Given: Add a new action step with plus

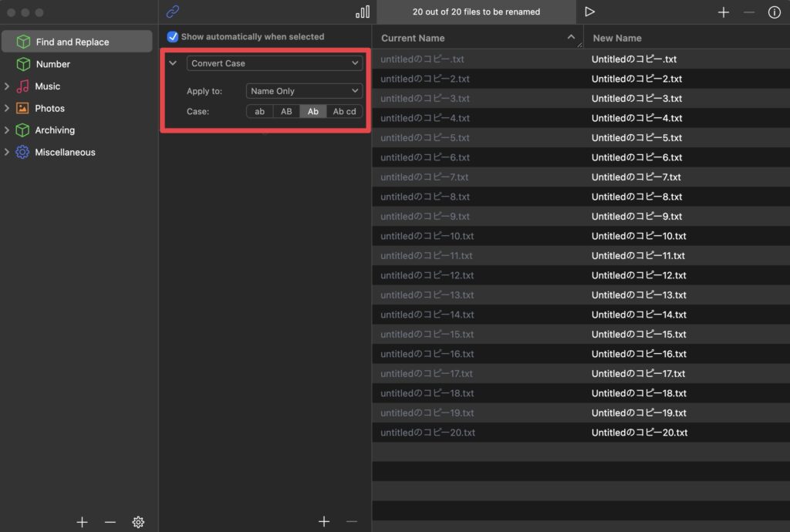Looking at the screenshot, I should pyautogui.click(x=324, y=522).
